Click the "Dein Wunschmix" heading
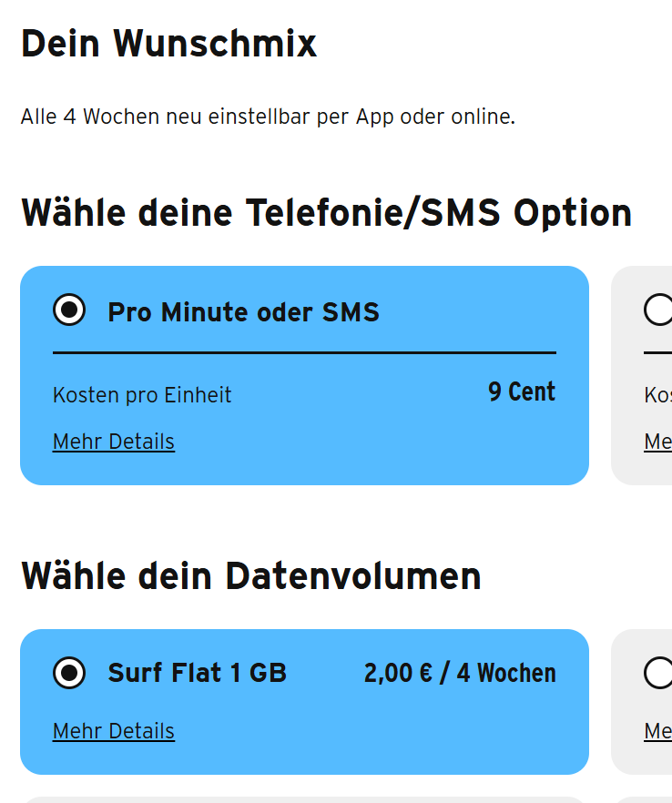Image resolution: width=672 pixels, height=803 pixels. (168, 43)
